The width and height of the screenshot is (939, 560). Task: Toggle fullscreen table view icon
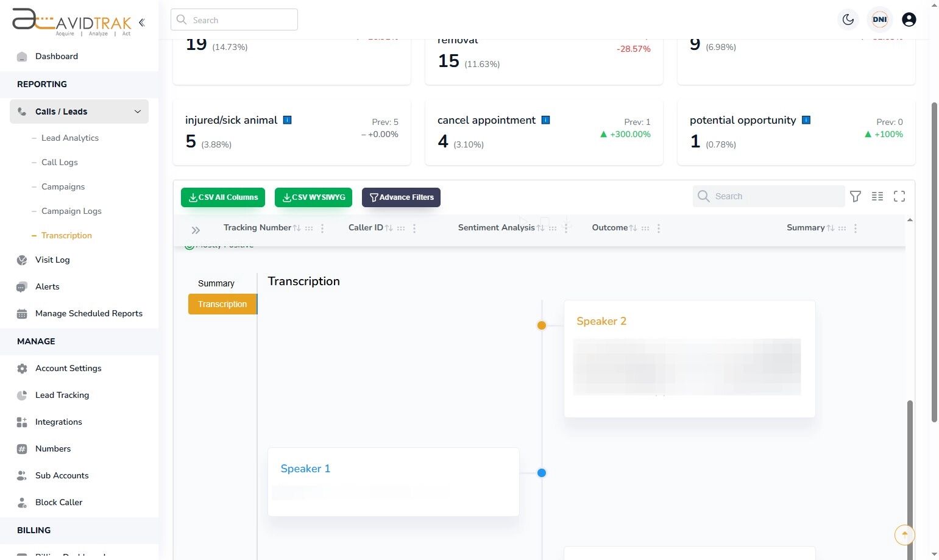coord(899,196)
